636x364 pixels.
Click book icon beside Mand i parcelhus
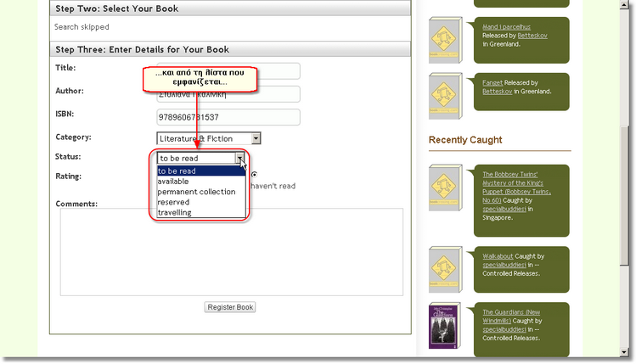coord(446,36)
